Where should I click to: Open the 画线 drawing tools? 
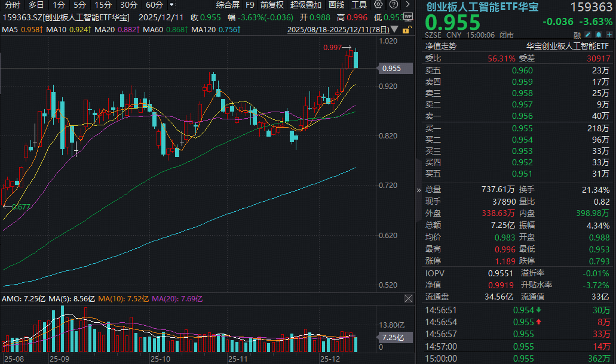[x=336, y=4]
